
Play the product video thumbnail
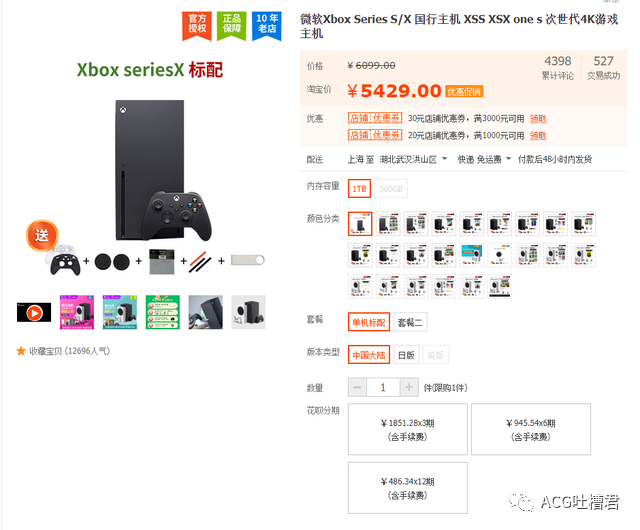coord(34,312)
